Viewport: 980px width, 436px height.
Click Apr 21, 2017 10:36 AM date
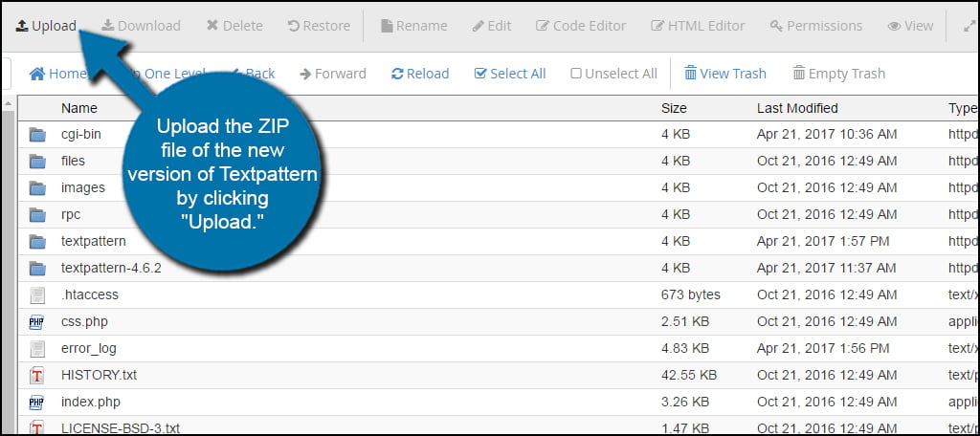click(827, 134)
